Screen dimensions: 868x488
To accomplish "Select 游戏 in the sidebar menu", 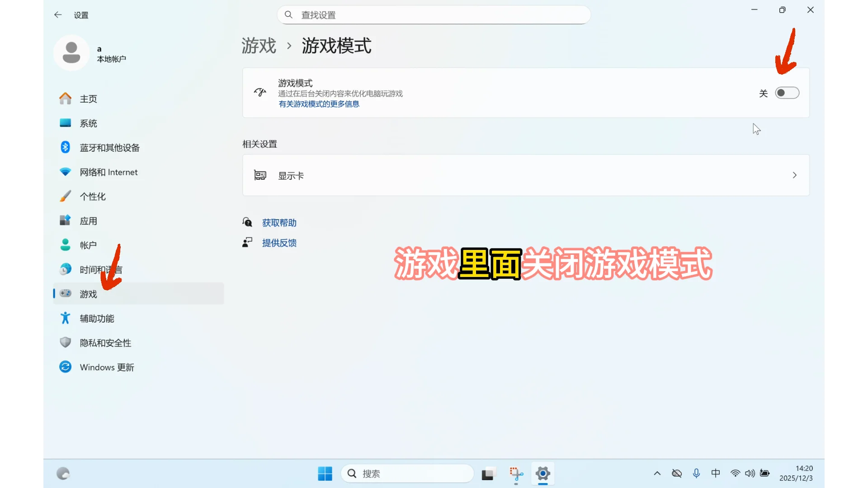I will pos(89,294).
